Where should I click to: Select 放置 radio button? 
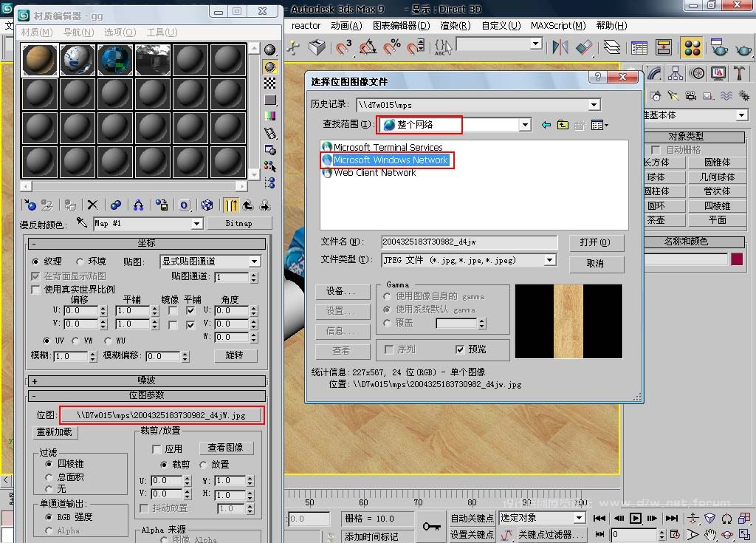click(x=203, y=465)
